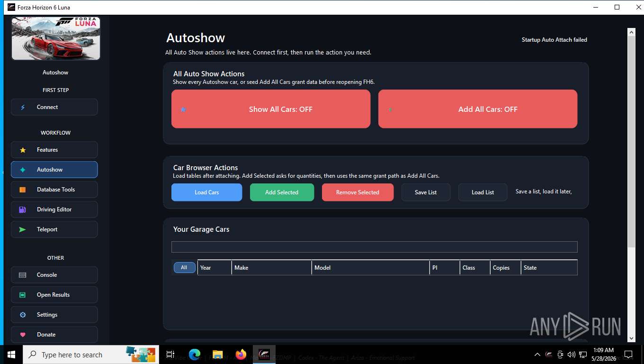
Task: Open the Connect page
Action: [x=54, y=107]
